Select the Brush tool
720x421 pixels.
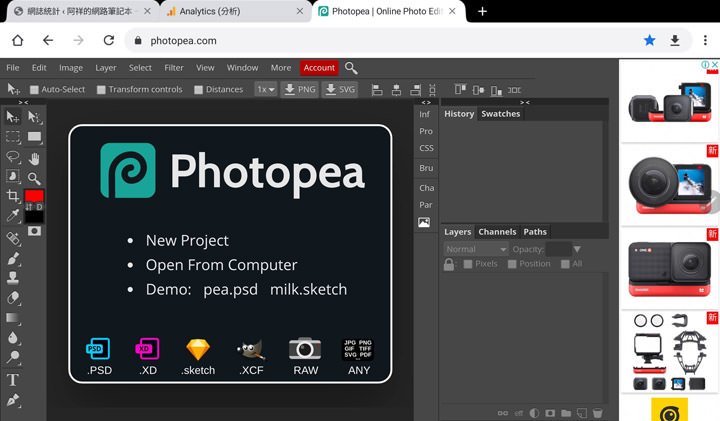(12, 258)
